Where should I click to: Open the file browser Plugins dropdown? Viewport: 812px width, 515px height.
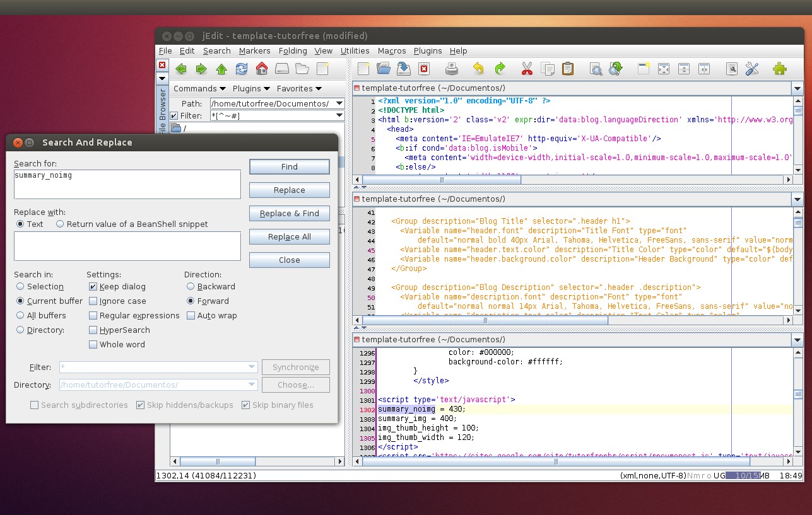(251, 89)
